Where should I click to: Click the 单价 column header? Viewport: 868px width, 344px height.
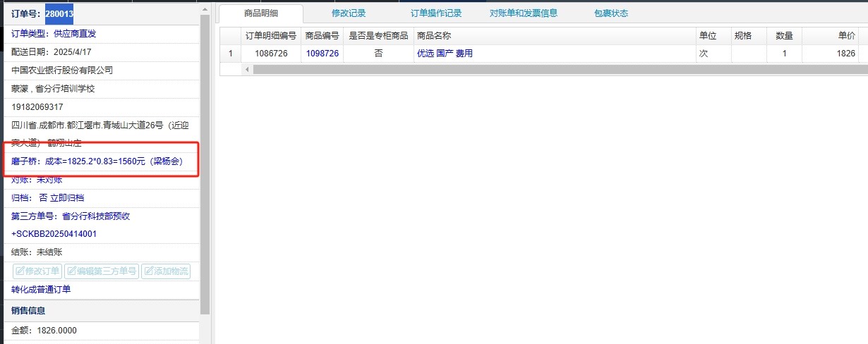(x=830, y=36)
